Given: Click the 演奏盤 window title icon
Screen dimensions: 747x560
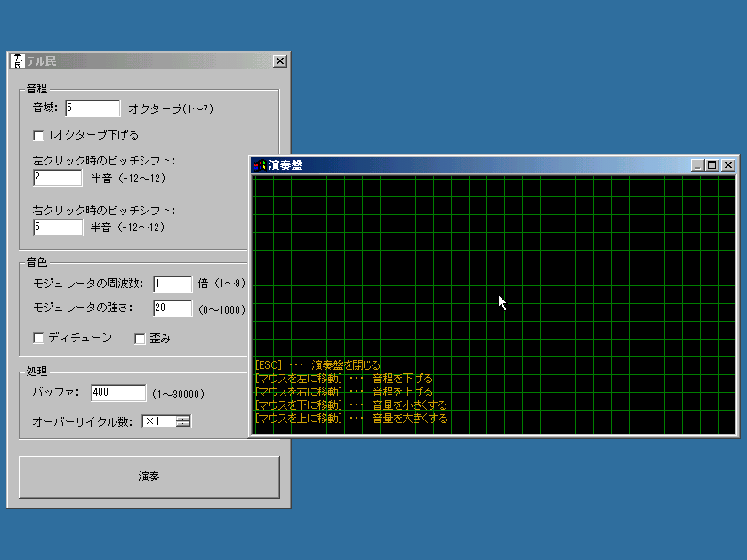Looking at the screenshot, I should [x=259, y=165].
